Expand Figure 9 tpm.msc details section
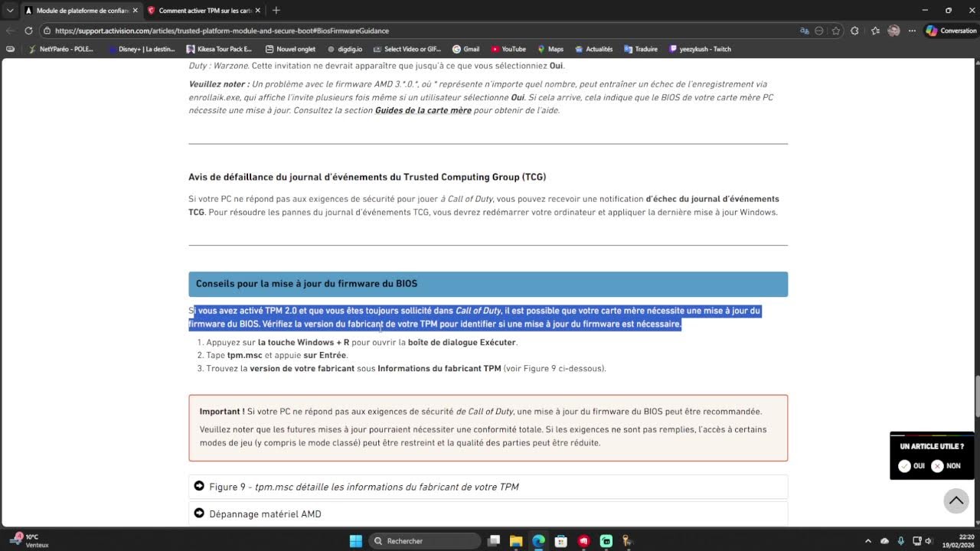980x551 pixels. point(488,487)
